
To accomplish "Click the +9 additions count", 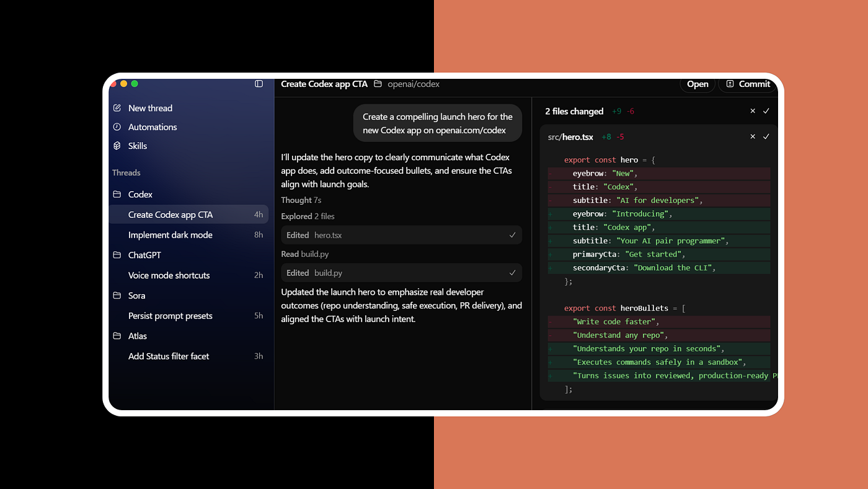I will click(x=616, y=111).
